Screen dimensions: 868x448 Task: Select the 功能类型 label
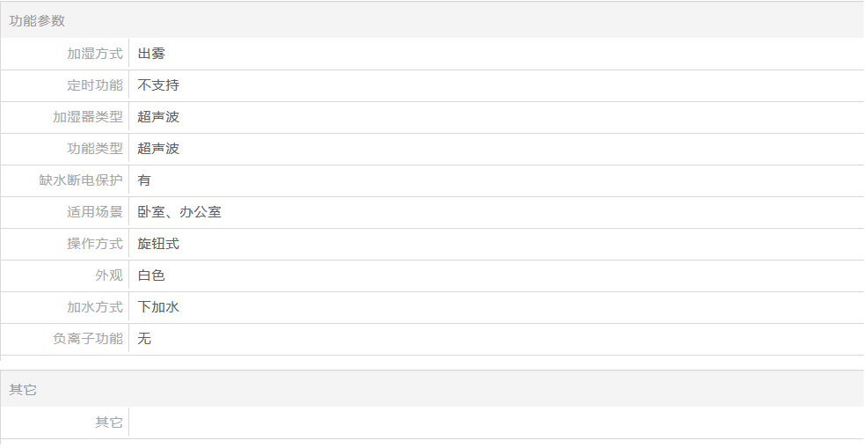point(95,149)
